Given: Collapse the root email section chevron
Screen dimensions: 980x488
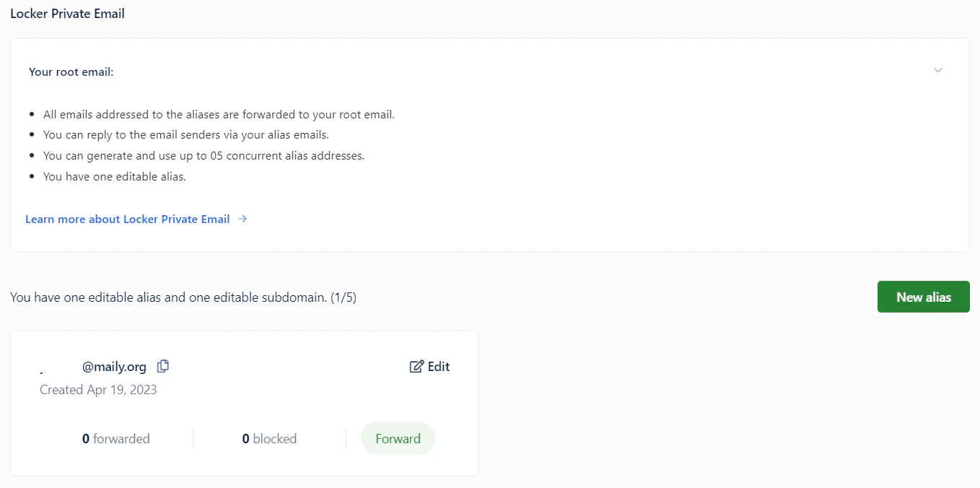Looking at the screenshot, I should (x=938, y=70).
